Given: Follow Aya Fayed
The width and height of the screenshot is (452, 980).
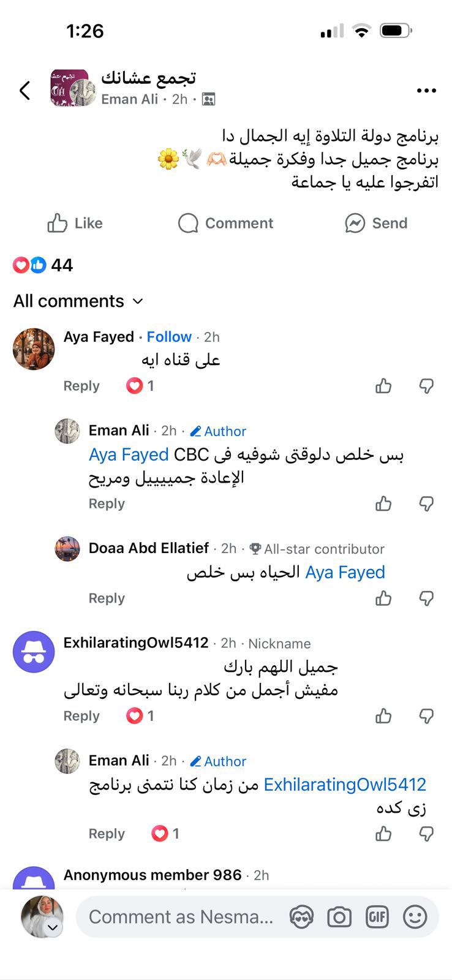Looking at the screenshot, I should 169,337.
